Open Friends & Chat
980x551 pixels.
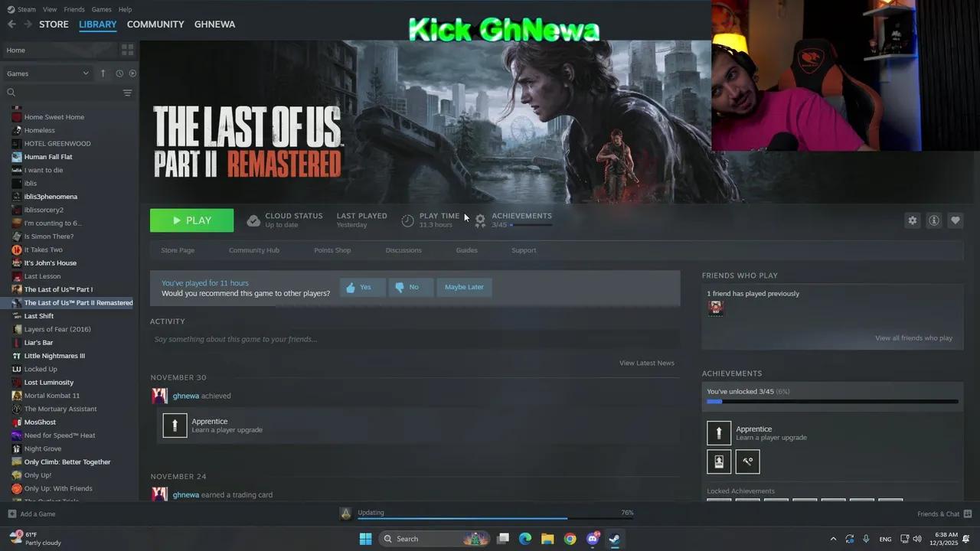945,514
